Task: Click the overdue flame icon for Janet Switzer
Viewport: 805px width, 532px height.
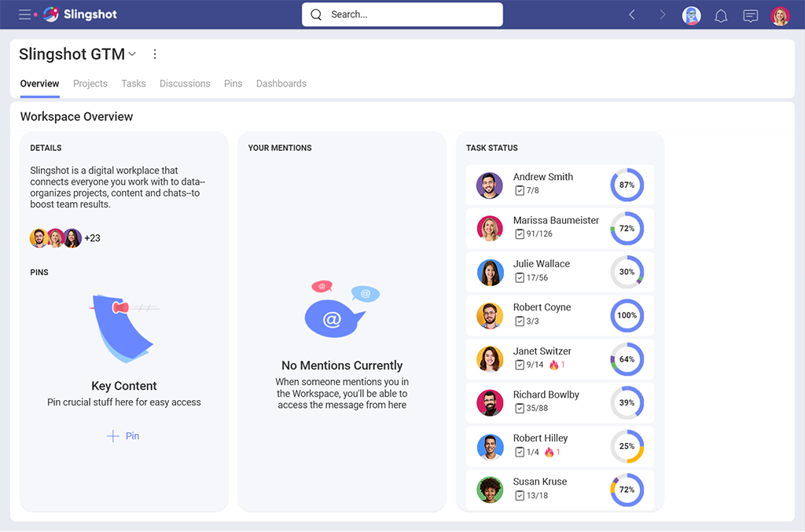Action: [553, 365]
